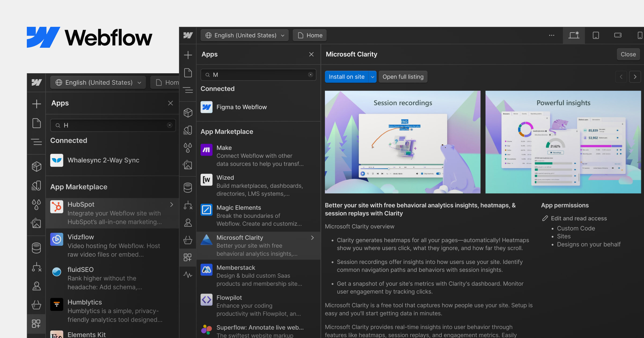Click the Open full listing button
Screen dimensions: 644x338
(403, 77)
